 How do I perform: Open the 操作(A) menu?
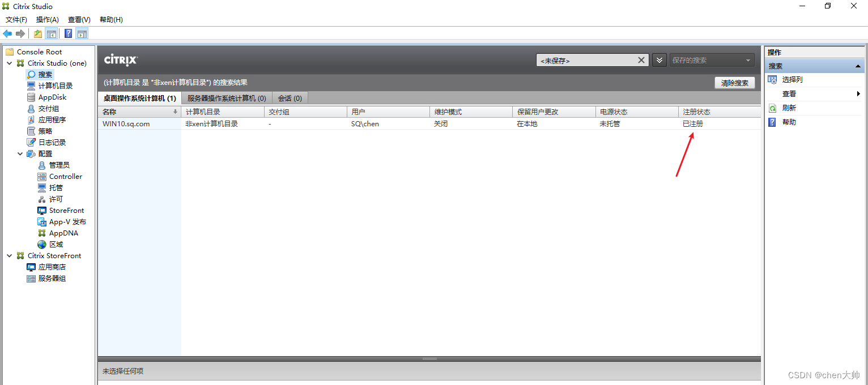point(48,19)
